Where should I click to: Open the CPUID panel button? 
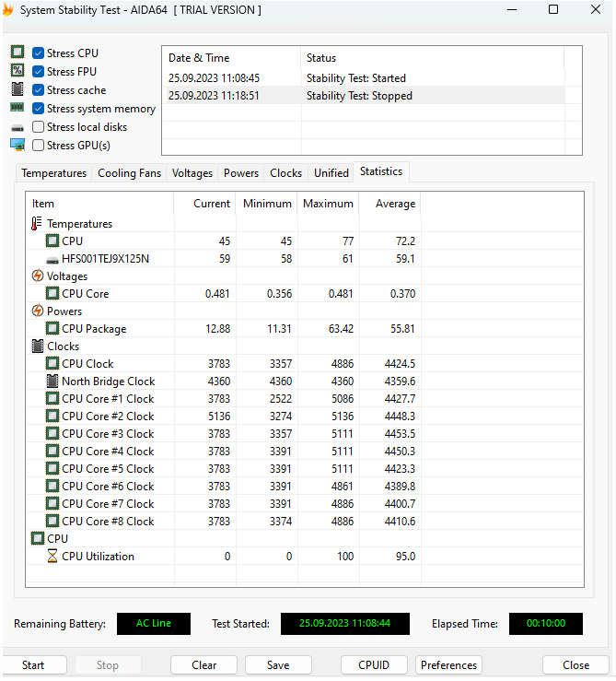pos(374,665)
